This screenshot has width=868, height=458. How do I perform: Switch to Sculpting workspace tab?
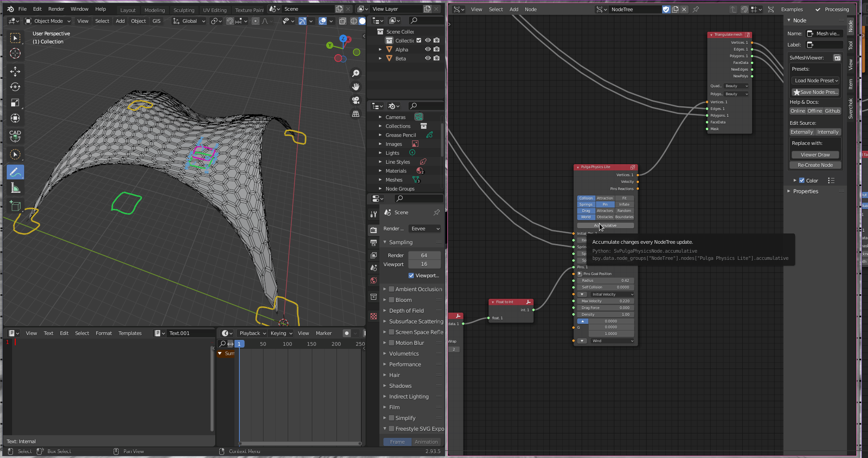tap(184, 10)
